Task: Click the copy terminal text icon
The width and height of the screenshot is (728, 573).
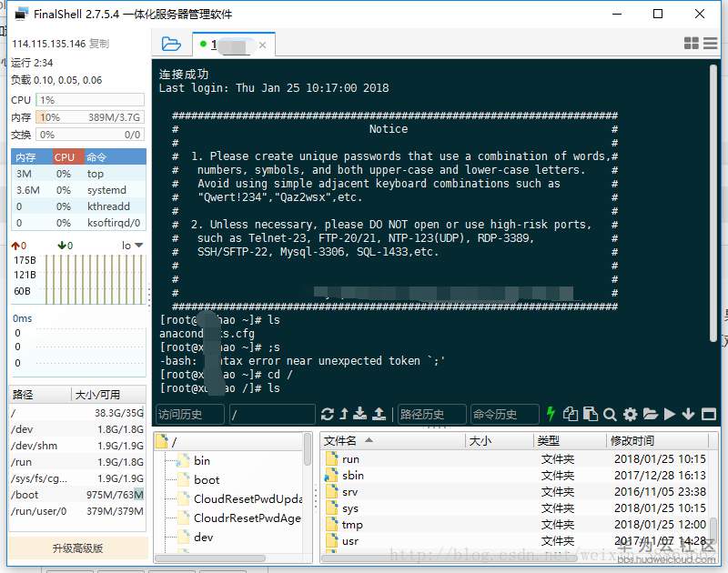Action: (x=571, y=414)
